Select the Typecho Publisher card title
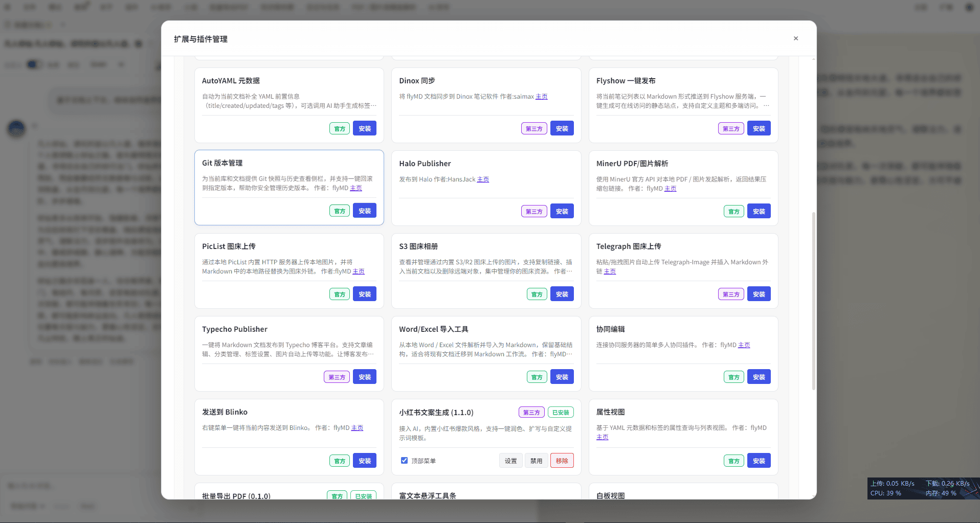 pos(235,329)
